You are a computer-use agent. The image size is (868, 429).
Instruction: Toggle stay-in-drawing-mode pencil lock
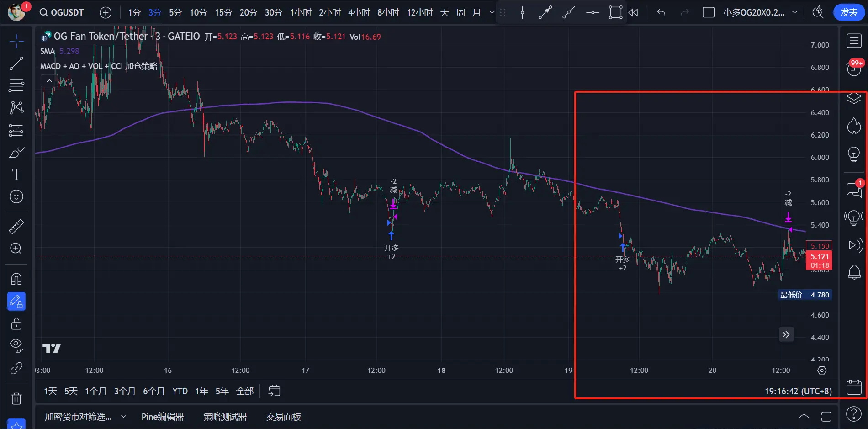click(x=16, y=302)
